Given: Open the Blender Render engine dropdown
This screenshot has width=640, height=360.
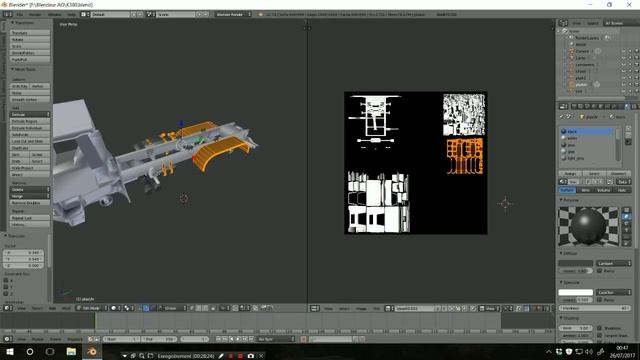Looking at the screenshot, I should (233, 14).
